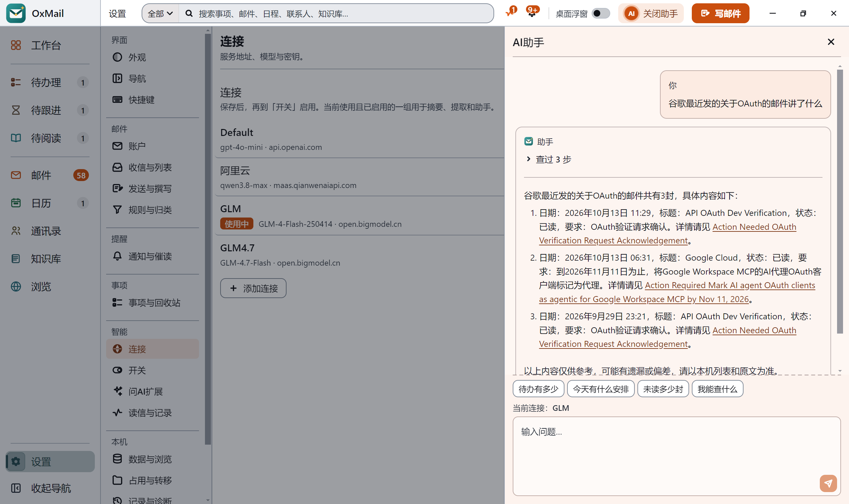Open the 待阅读 book item
Viewport: 849px width, 504px height.
click(x=50, y=138)
